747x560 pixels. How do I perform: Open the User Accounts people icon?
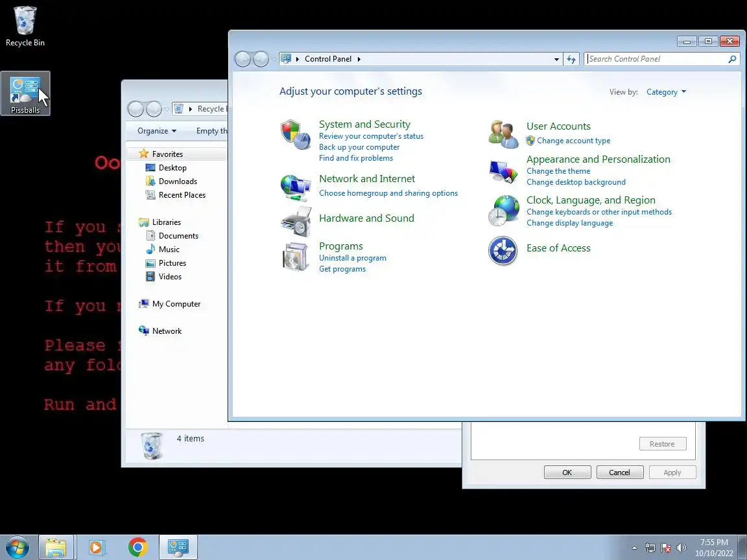pyautogui.click(x=503, y=134)
